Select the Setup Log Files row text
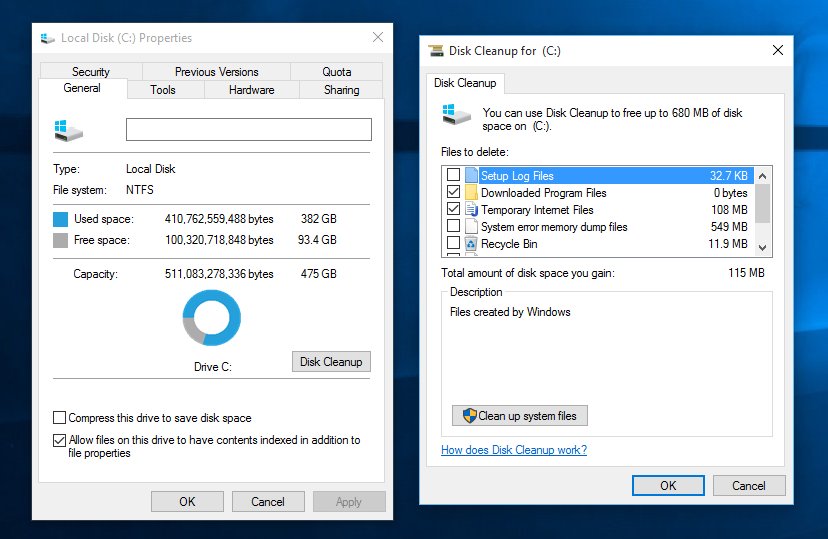828x539 pixels. pos(517,176)
